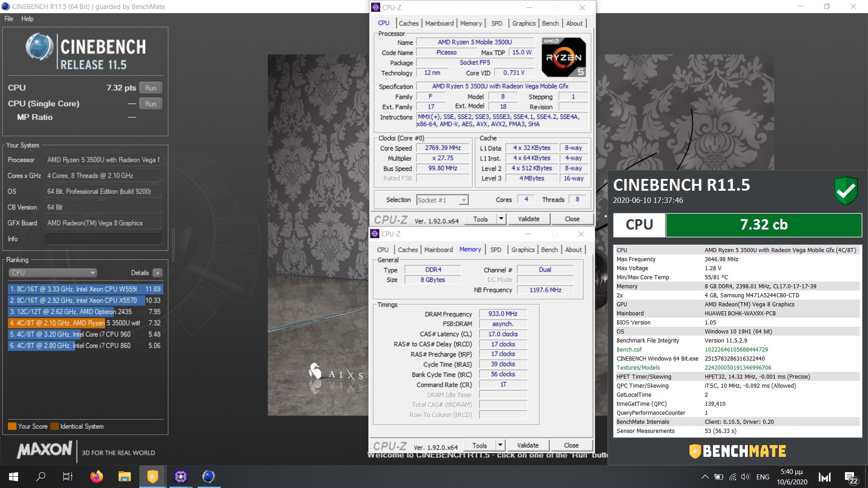
Task: Switch to Mainboard tab in upper CPU-Z
Action: [439, 23]
